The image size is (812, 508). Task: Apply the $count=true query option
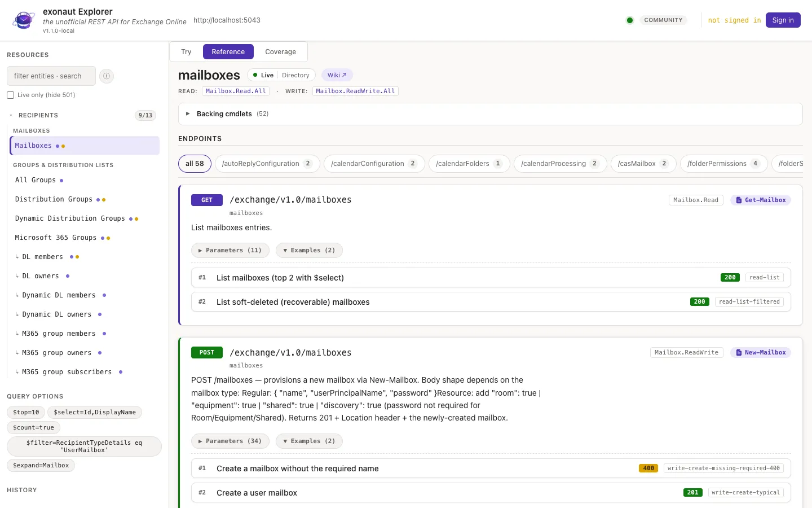34,428
